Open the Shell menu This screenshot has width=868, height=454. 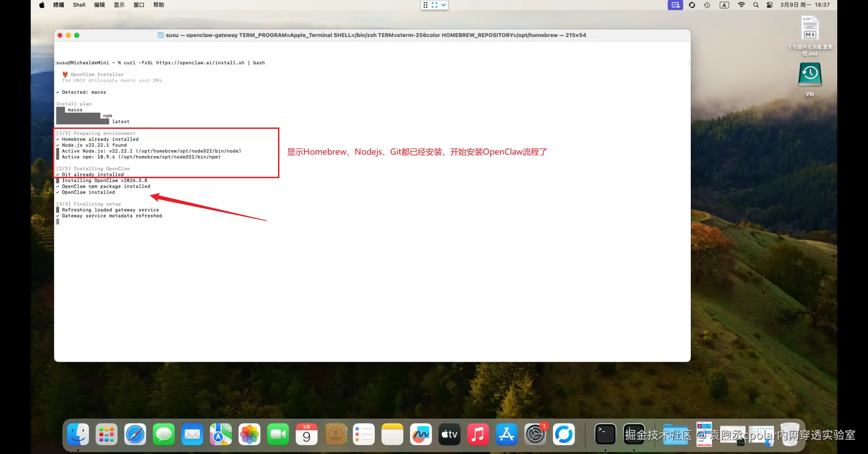click(79, 5)
